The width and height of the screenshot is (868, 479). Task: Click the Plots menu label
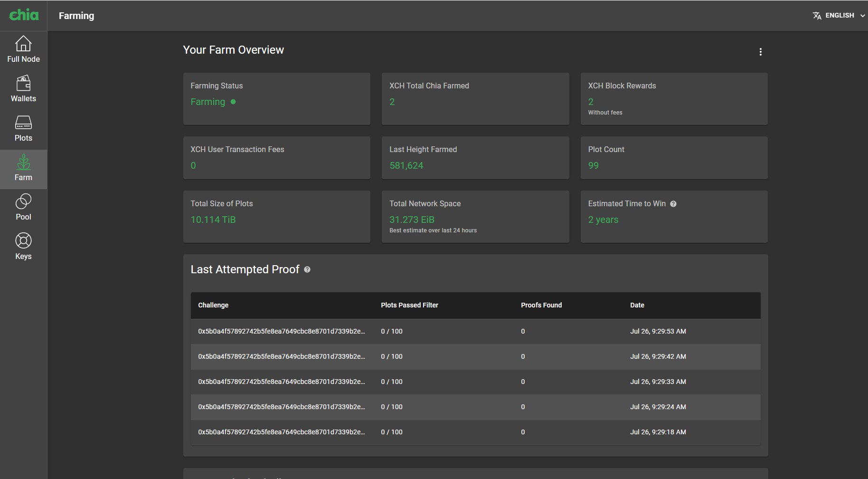23,138
